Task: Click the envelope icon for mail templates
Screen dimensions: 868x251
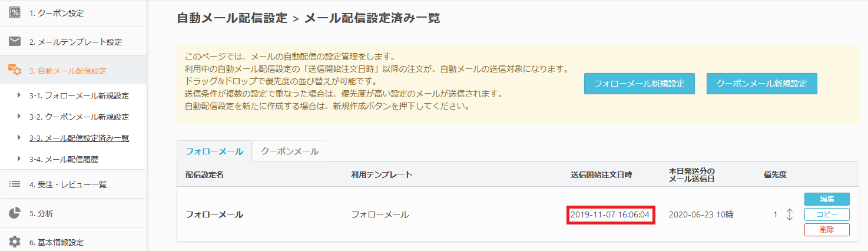Action: click(x=15, y=42)
